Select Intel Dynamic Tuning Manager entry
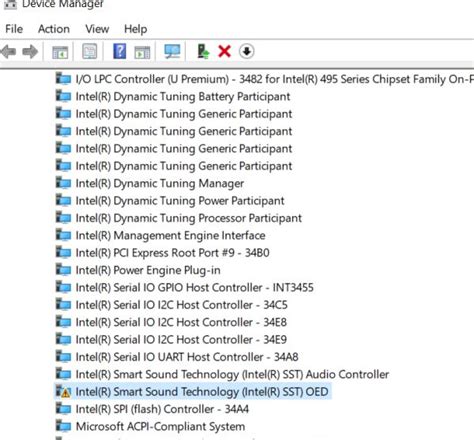This screenshot has width=474, height=440. [x=160, y=183]
